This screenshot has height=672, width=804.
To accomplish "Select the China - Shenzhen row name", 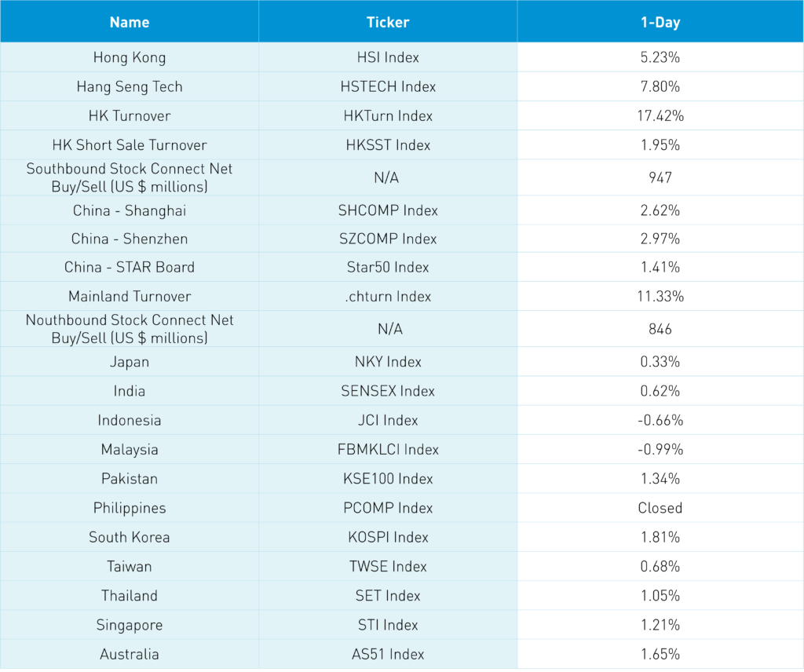I will [x=130, y=239].
